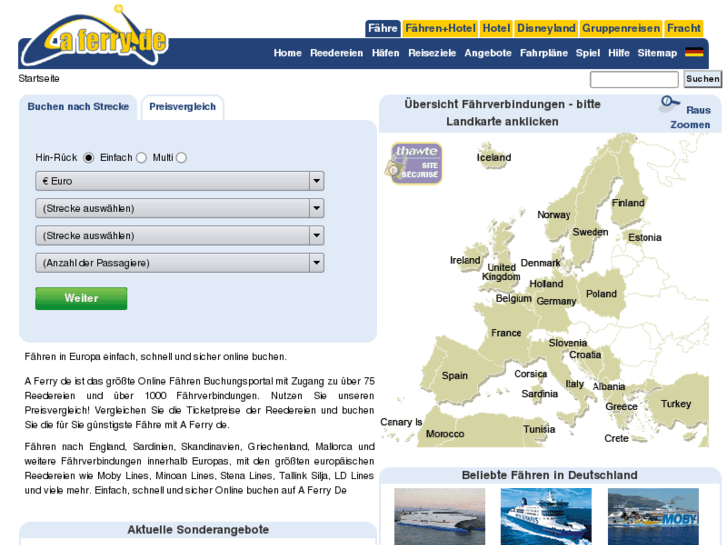Click Turkey on the map

click(676, 404)
